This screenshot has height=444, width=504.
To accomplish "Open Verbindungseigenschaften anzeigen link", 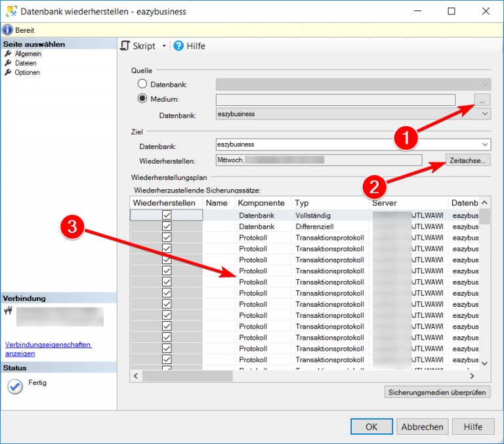I will point(49,349).
